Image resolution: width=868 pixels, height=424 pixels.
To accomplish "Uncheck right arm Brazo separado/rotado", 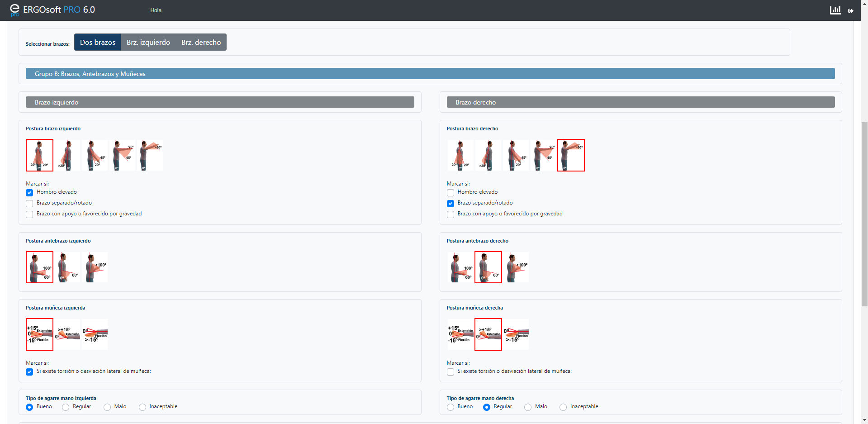I will [451, 203].
